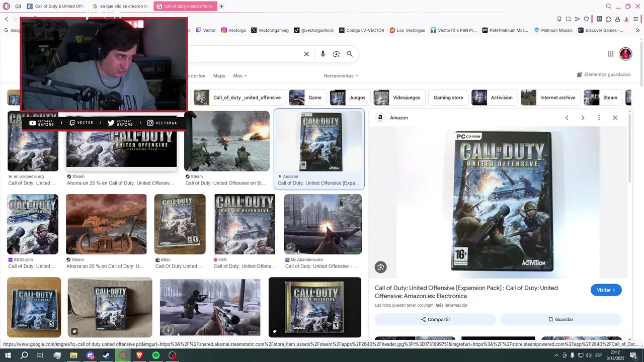Screen dimensions: 644x362
Task: Open taskbar search magnifier
Action: [24, 355]
